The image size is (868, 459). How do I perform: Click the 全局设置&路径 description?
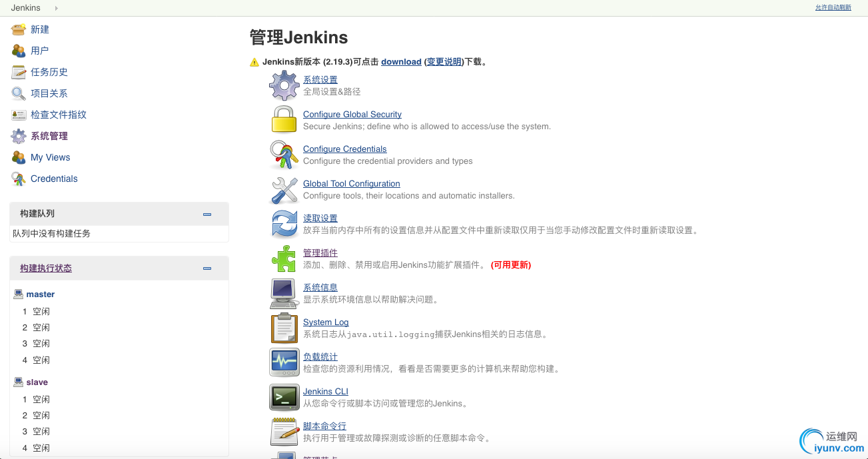[332, 92]
